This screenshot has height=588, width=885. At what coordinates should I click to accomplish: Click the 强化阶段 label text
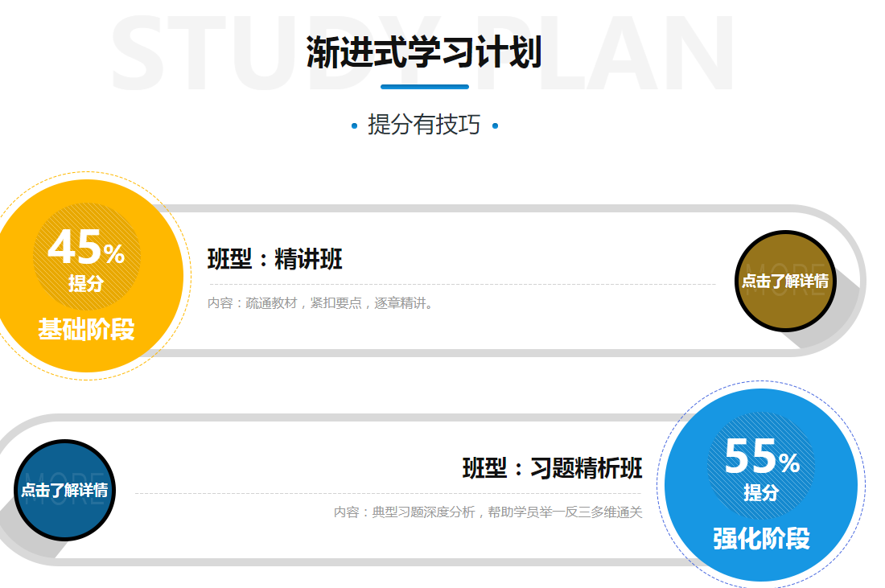761,538
